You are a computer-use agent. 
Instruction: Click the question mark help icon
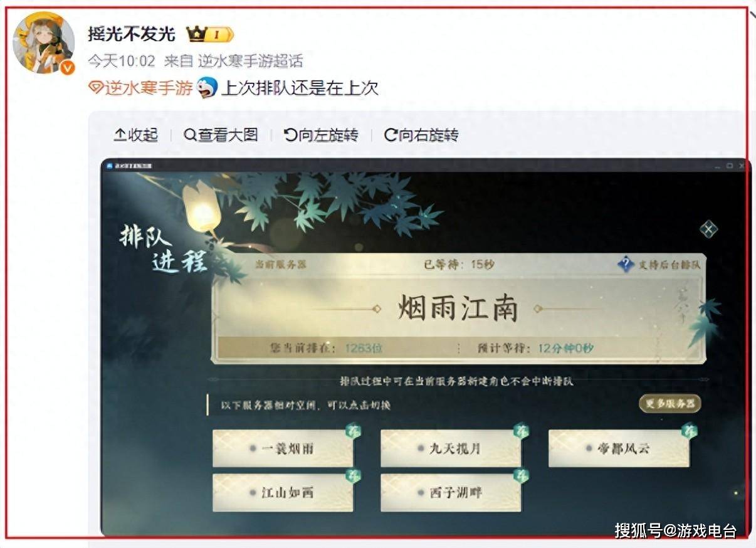(x=626, y=264)
